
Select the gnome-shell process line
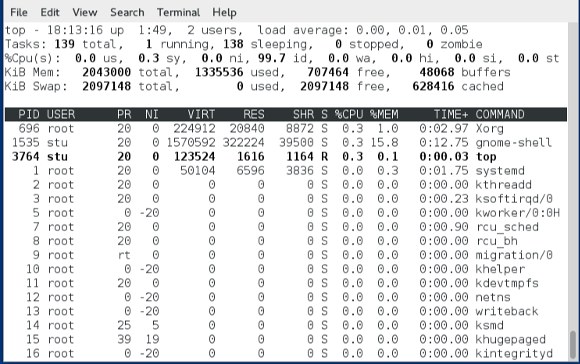[286, 143]
